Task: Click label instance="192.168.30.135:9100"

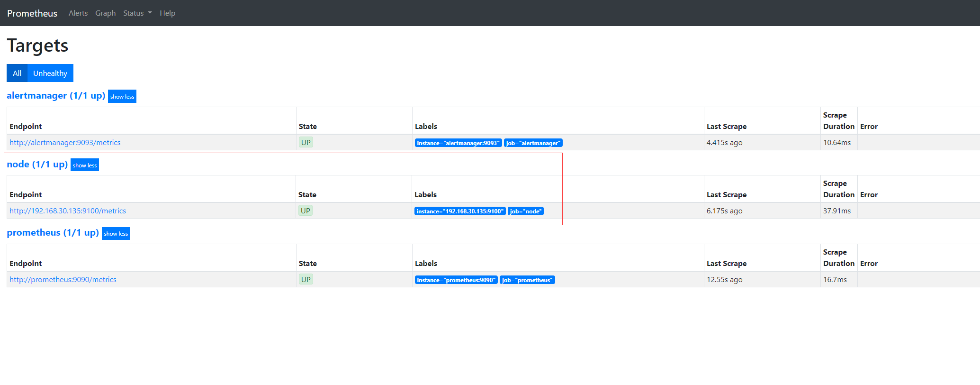Action: click(x=460, y=211)
